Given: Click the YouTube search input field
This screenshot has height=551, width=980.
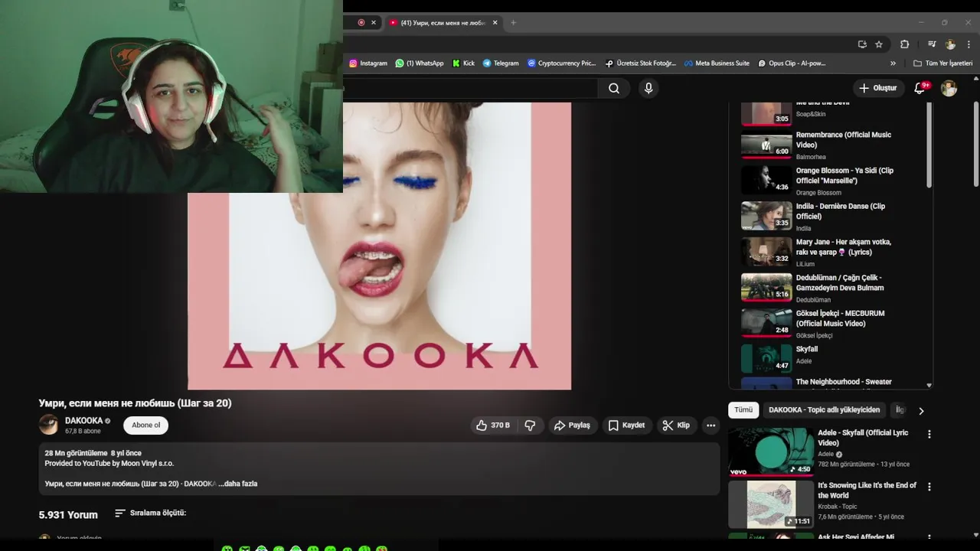Looking at the screenshot, I should (x=470, y=88).
